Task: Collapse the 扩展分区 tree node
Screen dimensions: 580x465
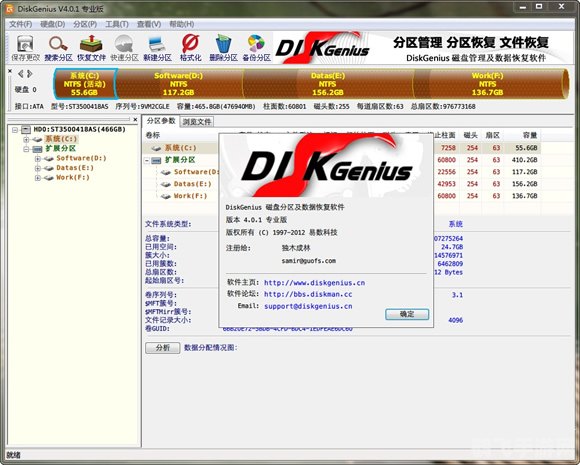Action: pos(26,149)
